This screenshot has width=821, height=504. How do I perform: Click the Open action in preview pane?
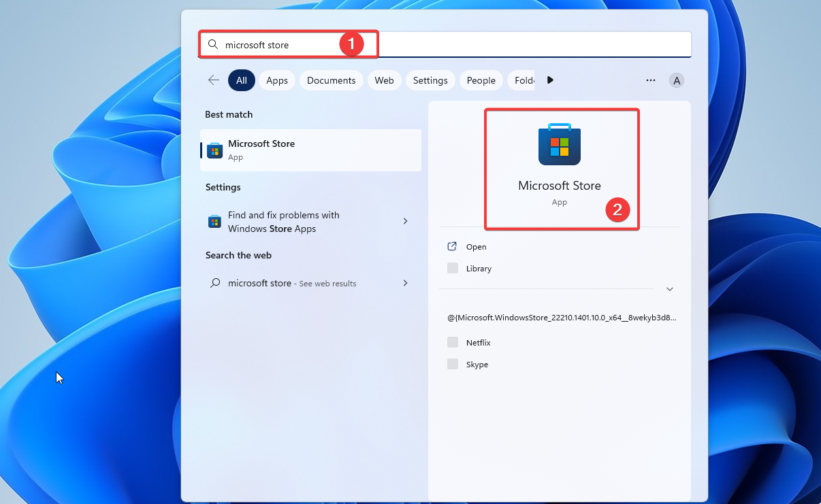(x=560, y=247)
